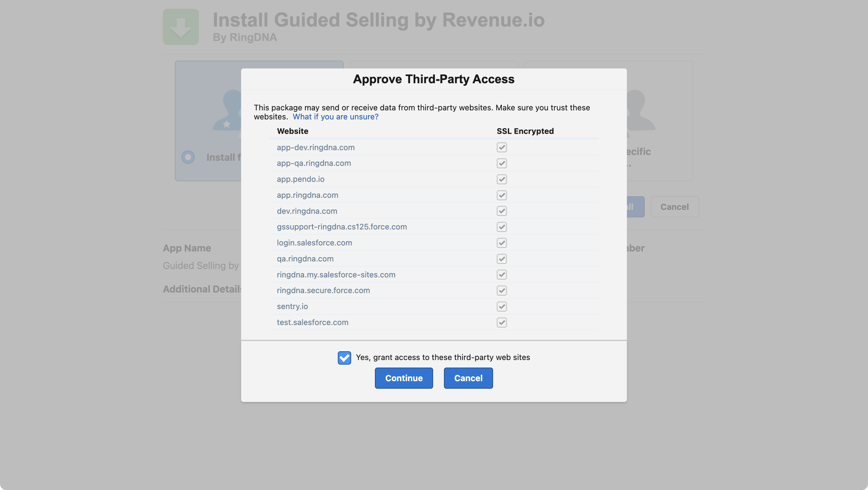This screenshot has width=868, height=490.
Task: Uncheck the sentry.io SSL Encrypted checkbox
Action: [502, 306]
